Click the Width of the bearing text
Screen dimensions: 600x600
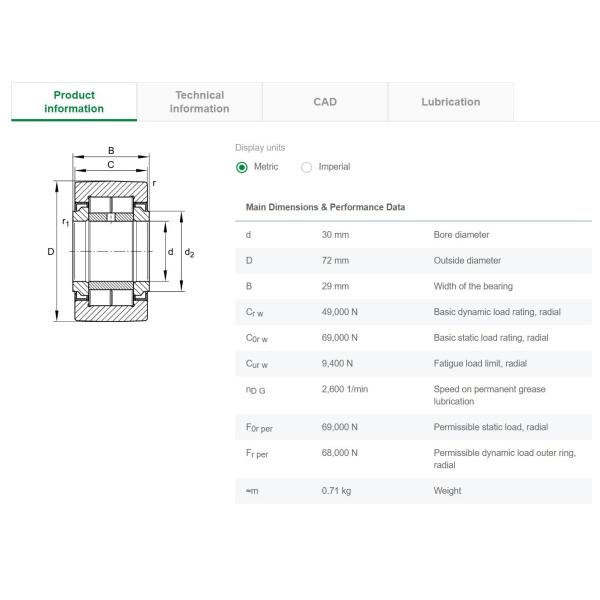(x=473, y=287)
